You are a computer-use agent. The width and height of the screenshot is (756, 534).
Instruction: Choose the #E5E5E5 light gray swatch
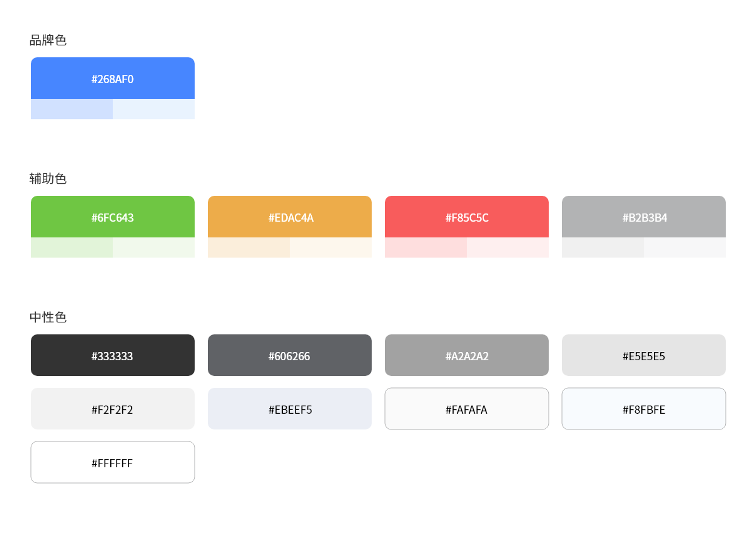pos(644,355)
